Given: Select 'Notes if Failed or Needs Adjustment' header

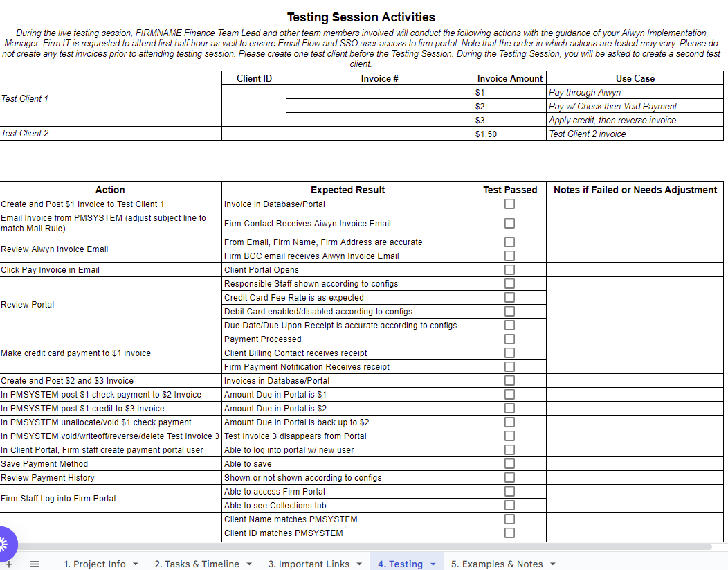Looking at the screenshot, I should click(x=635, y=190).
